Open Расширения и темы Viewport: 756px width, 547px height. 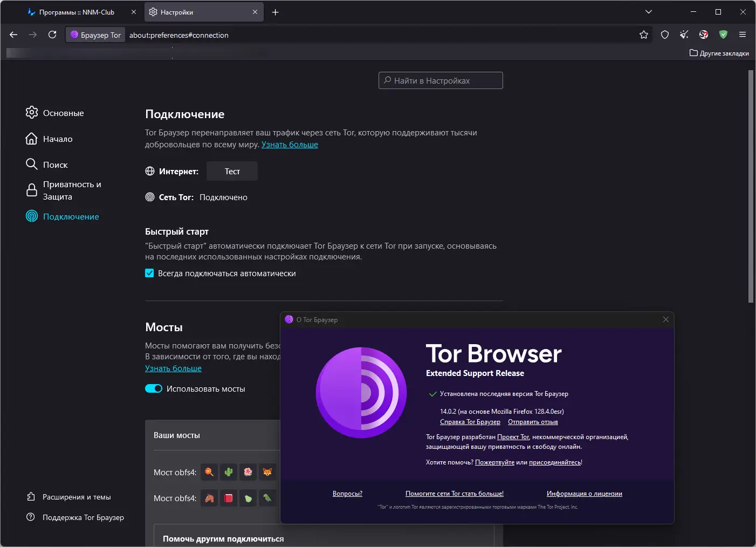[68, 497]
